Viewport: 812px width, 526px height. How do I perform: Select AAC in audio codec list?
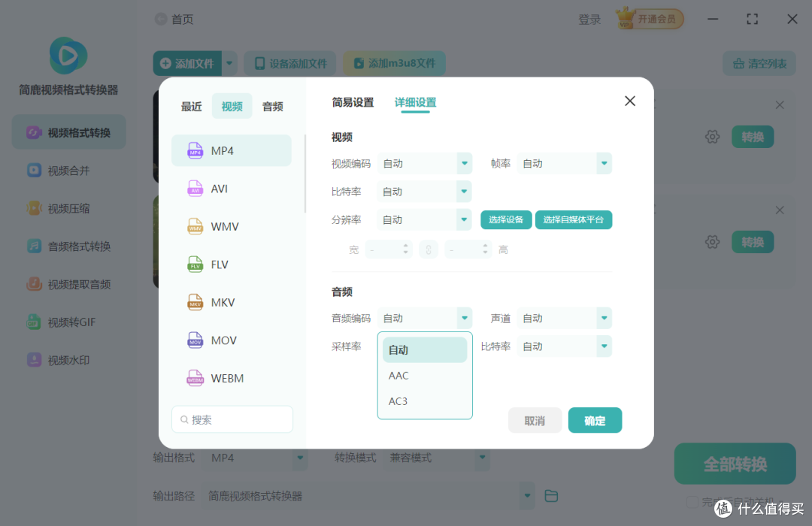tap(425, 376)
